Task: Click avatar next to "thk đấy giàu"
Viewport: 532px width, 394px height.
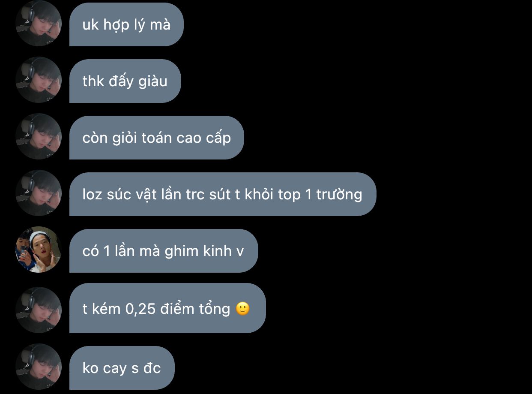Action: point(39,80)
